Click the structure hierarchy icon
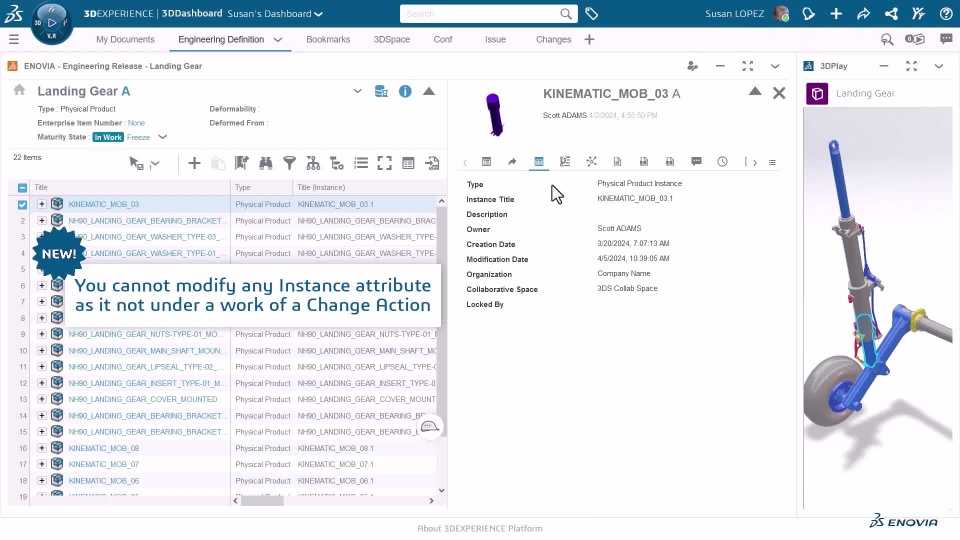The height and width of the screenshot is (540, 960). (x=313, y=163)
